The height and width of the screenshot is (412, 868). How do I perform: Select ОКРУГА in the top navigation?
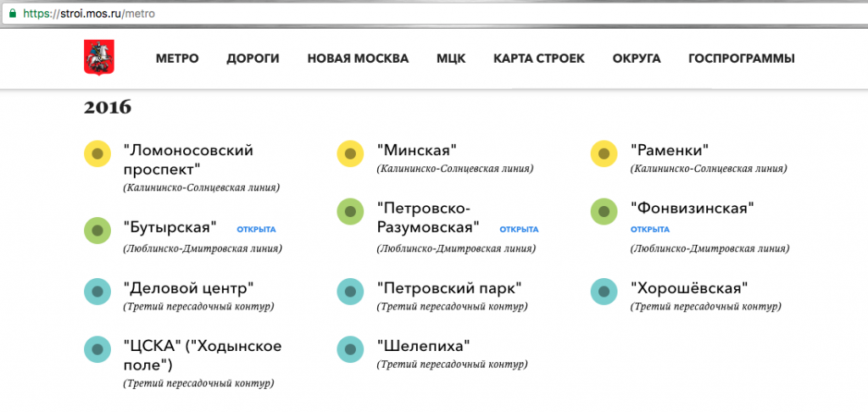[x=637, y=58]
